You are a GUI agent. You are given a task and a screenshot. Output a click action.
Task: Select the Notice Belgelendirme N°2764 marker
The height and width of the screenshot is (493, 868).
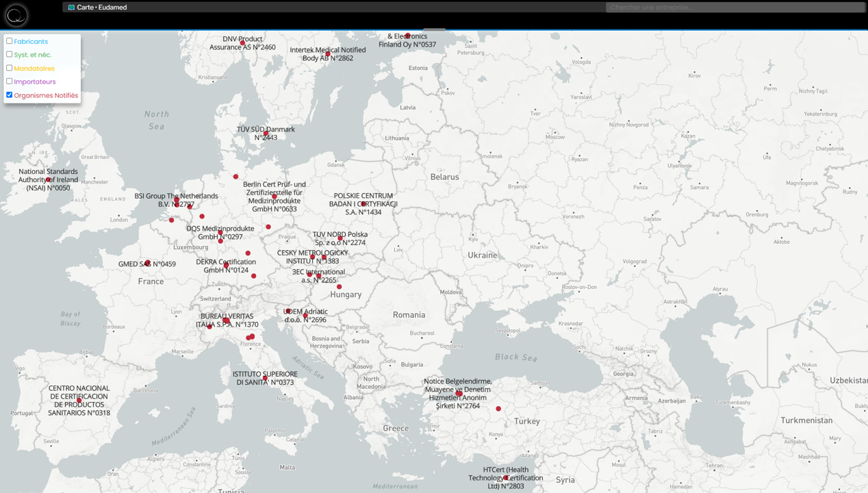(x=459, y=393)
